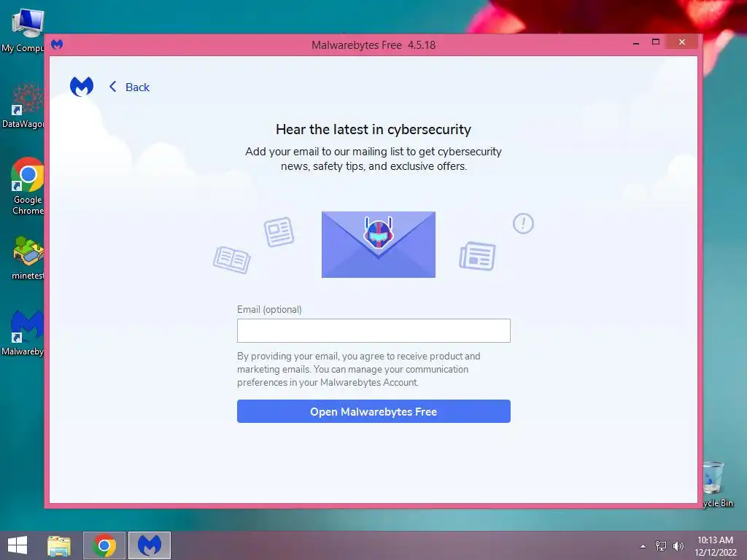Click the Malwarebytes logo beside Back

[82, 87]
